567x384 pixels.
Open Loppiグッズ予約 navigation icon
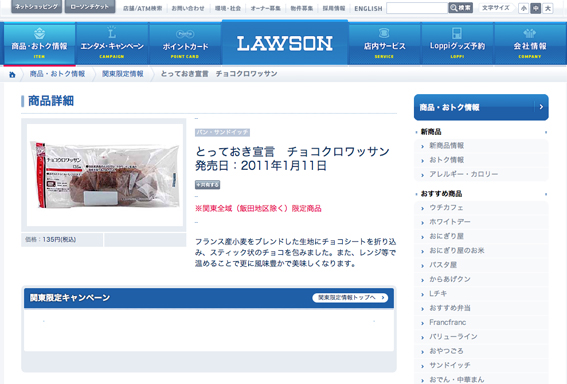457,33
